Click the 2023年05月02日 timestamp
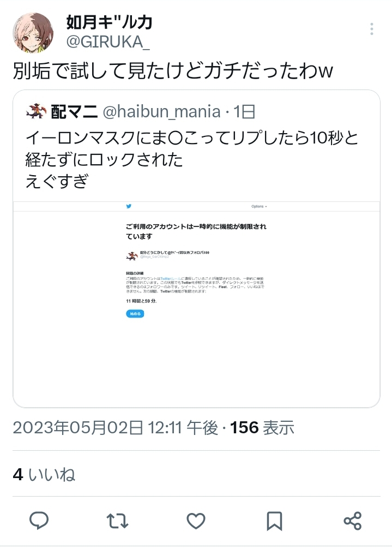The image size is (392, 549). [x=116, y=427]
